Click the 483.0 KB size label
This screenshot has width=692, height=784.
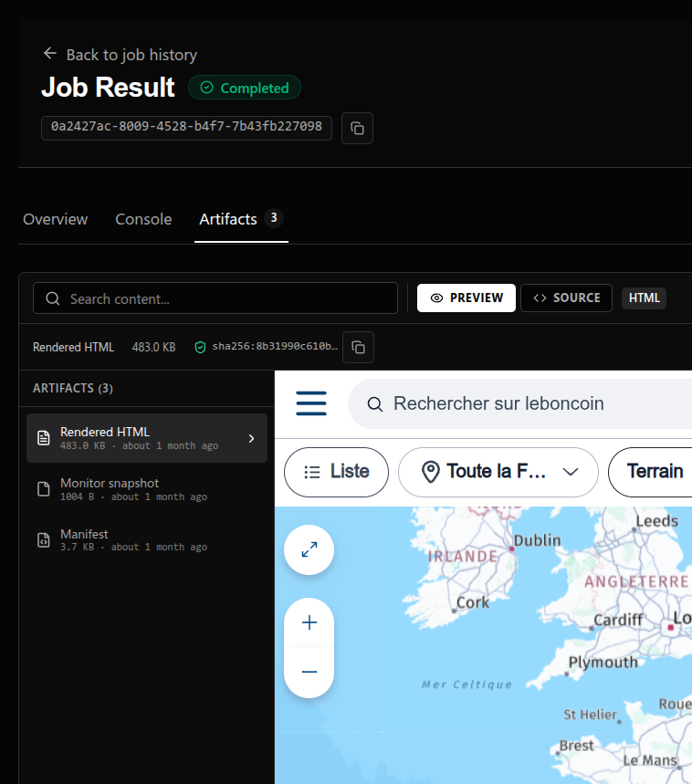pyautogui.click(x=153, y=347)
